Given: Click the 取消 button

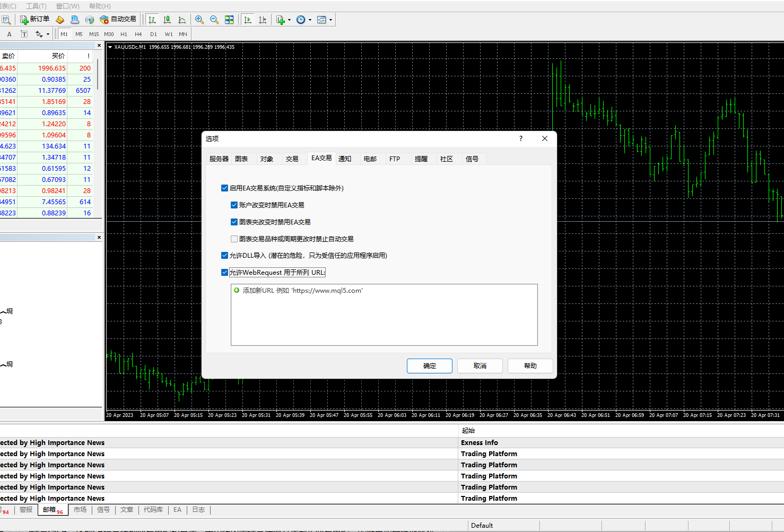Looking at the screenshot, I should (480, 366).
